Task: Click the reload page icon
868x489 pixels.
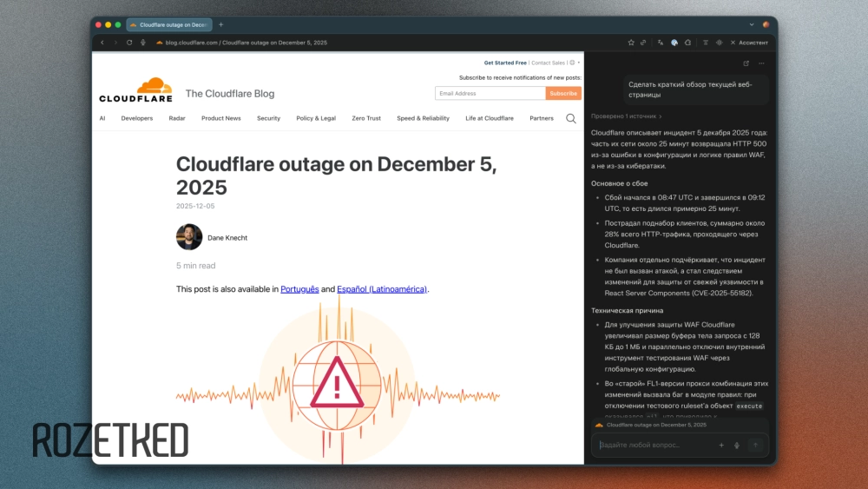Action: click(x=129, y=42)
